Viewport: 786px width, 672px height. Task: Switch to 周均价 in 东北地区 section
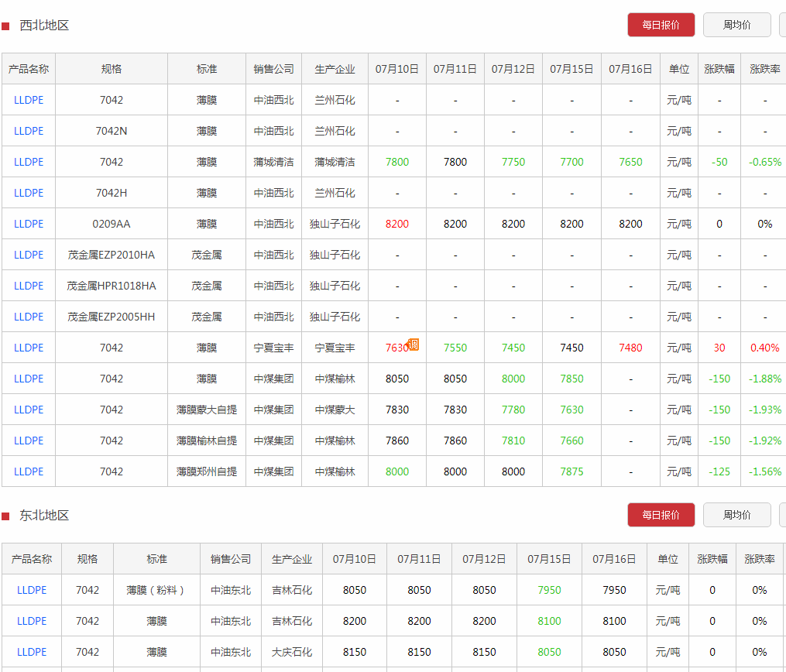[736, 515]
